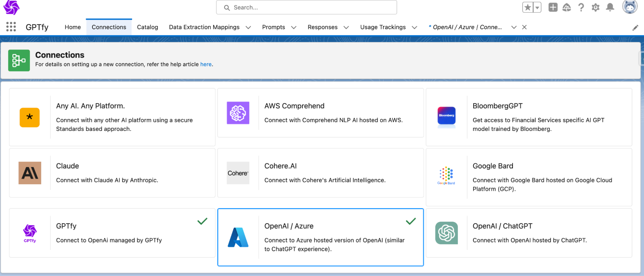
Task: Click the Claude Anthropic logo icon
Action: (x=30, y=173)
